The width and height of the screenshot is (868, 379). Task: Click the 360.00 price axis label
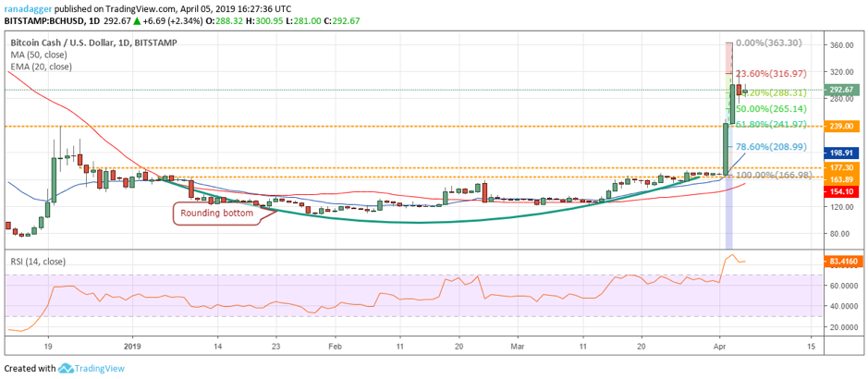pos(842,45)
